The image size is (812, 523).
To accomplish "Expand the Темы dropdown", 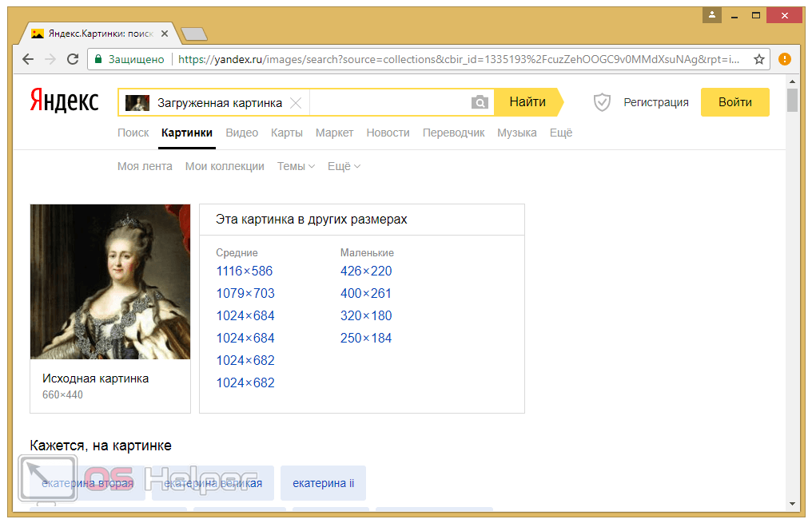I will click(x=296, y=167).
